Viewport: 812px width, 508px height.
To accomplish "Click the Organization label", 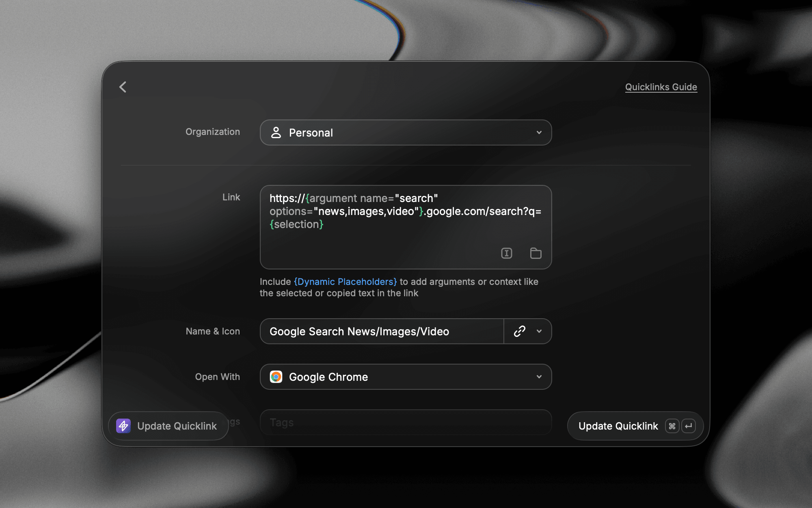I will tap(213, 132).
